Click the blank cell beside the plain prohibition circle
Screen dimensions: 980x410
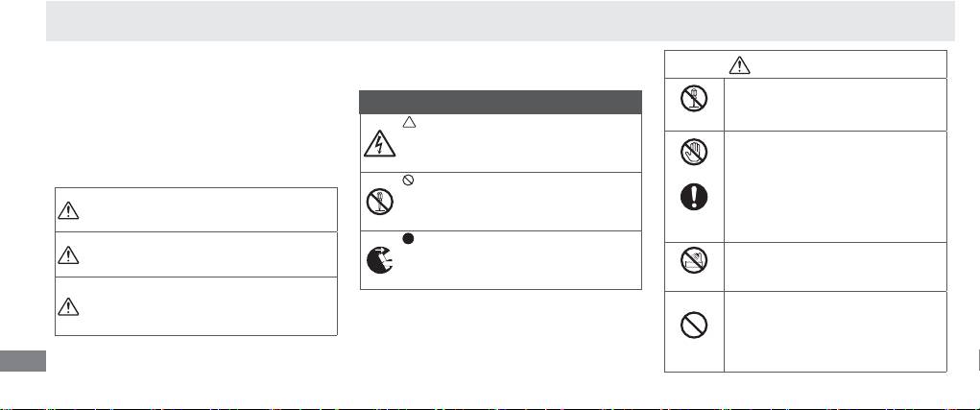[833, 330]
